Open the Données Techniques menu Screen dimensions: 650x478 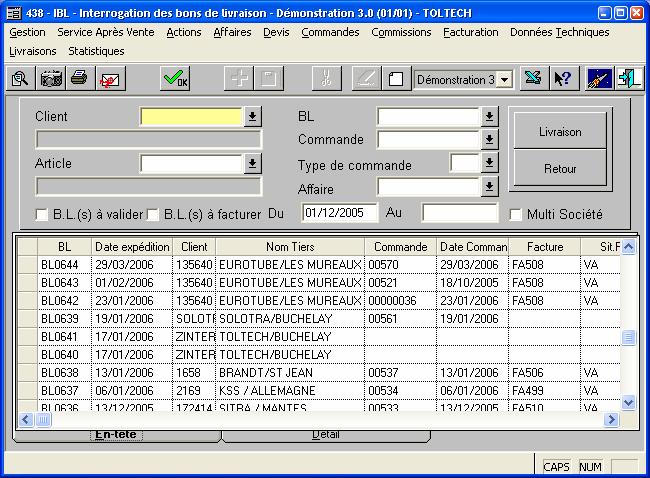pyautogui.click(x=560, y=32)
